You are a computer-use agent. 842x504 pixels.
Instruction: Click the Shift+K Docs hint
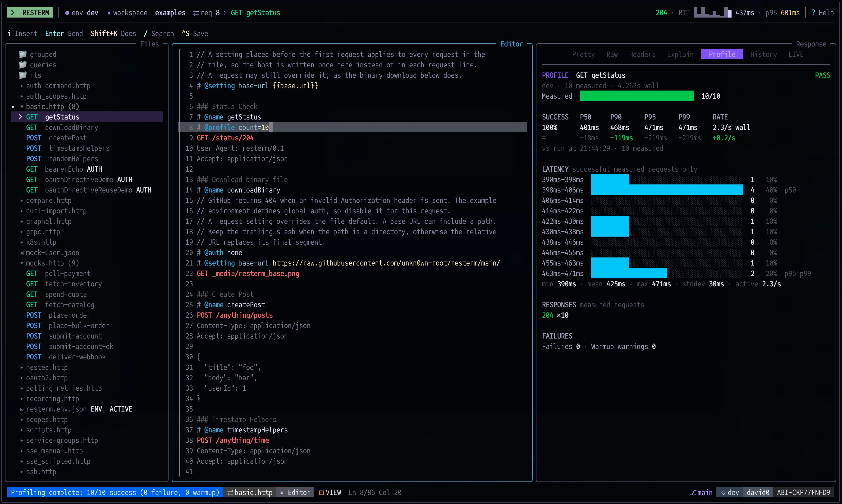(x=113, y=34)
